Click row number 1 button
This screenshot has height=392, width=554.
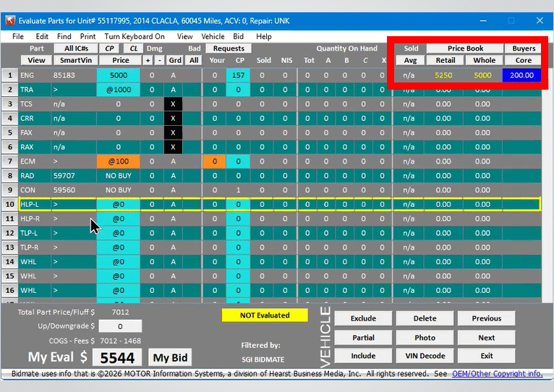pyautogui.click(x=10, y=75)
